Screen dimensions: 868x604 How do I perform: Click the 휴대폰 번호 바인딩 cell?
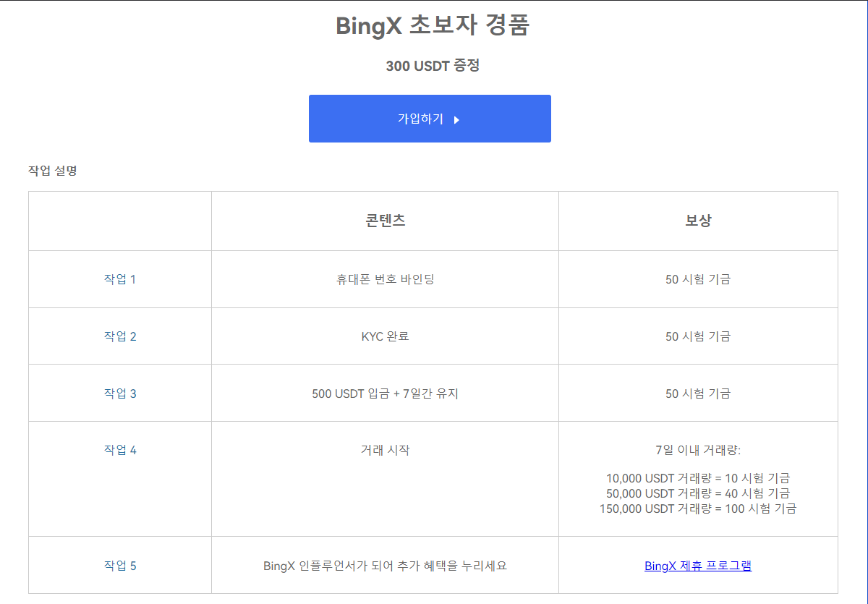[x=385, y=279]
